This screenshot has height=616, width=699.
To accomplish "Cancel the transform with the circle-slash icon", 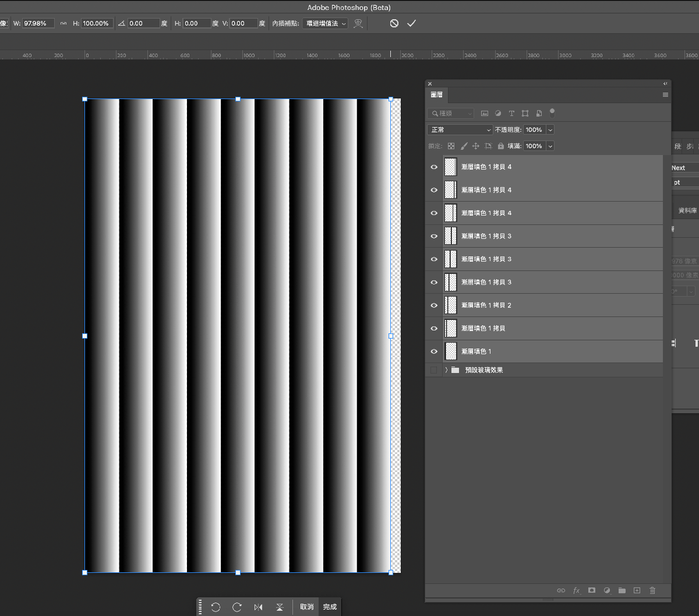I will coord(394,23).
